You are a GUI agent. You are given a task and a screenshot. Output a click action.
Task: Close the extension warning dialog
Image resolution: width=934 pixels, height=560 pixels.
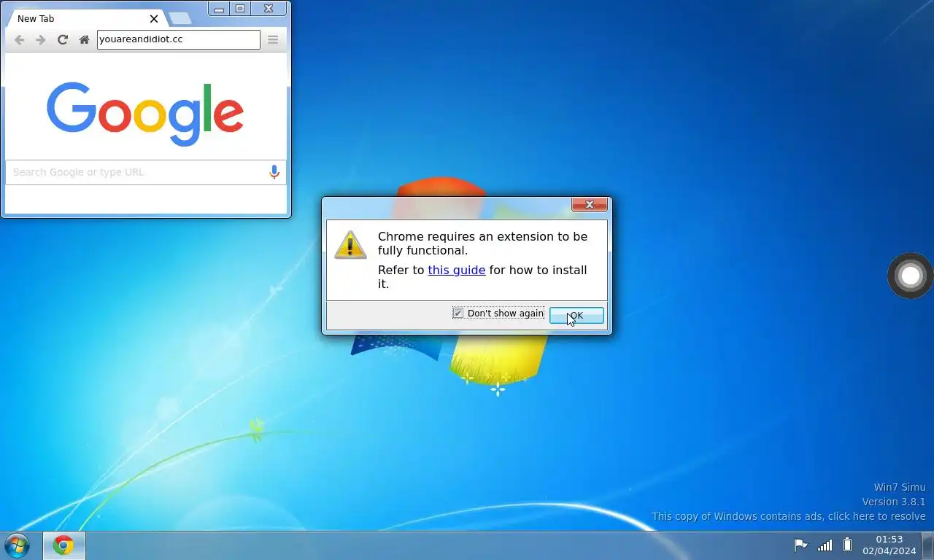[x=590, y=205]
